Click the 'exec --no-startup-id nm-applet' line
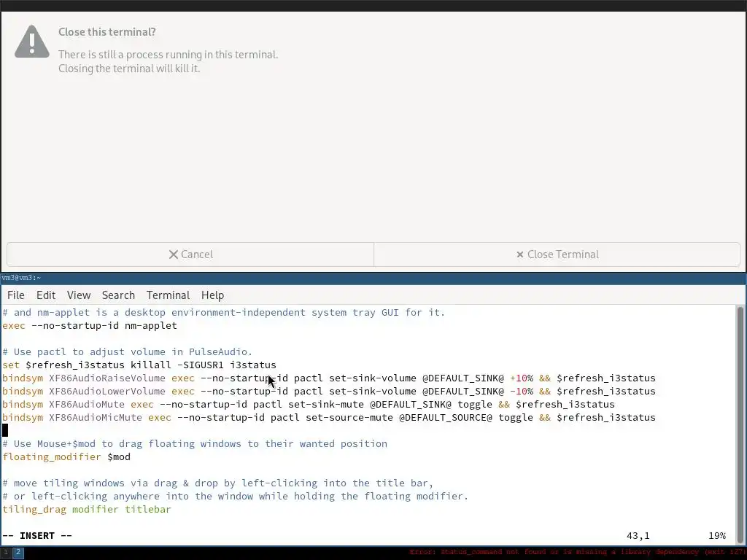747x560 pixels. coord(90,326)
